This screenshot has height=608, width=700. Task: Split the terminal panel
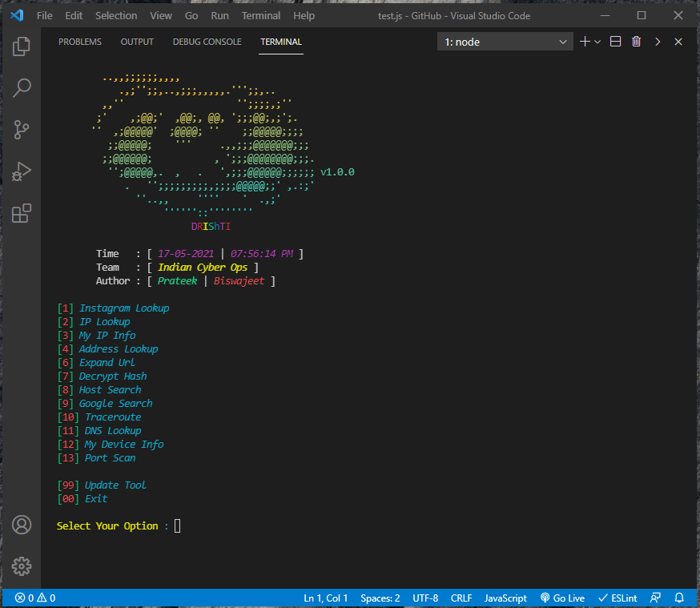click(615, 42)
